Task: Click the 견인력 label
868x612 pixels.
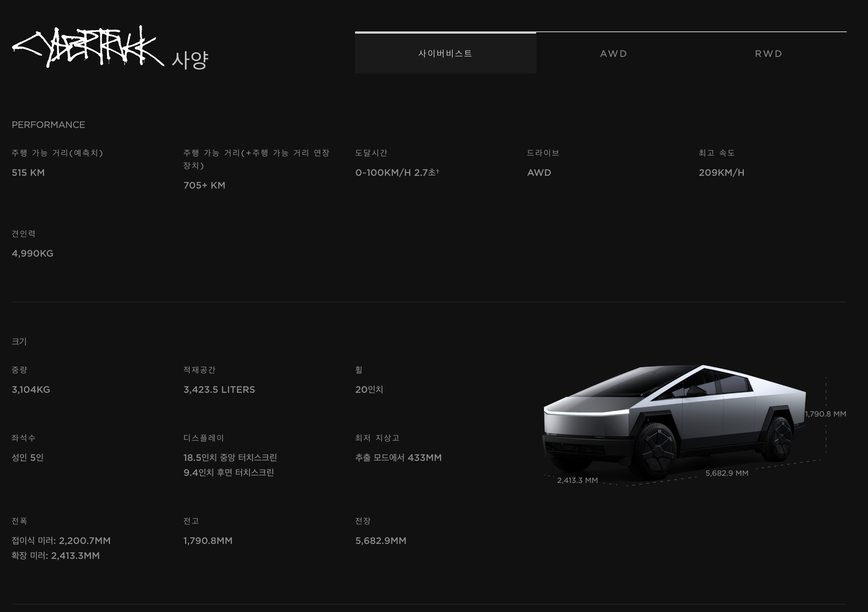Action: click(24, 234)
